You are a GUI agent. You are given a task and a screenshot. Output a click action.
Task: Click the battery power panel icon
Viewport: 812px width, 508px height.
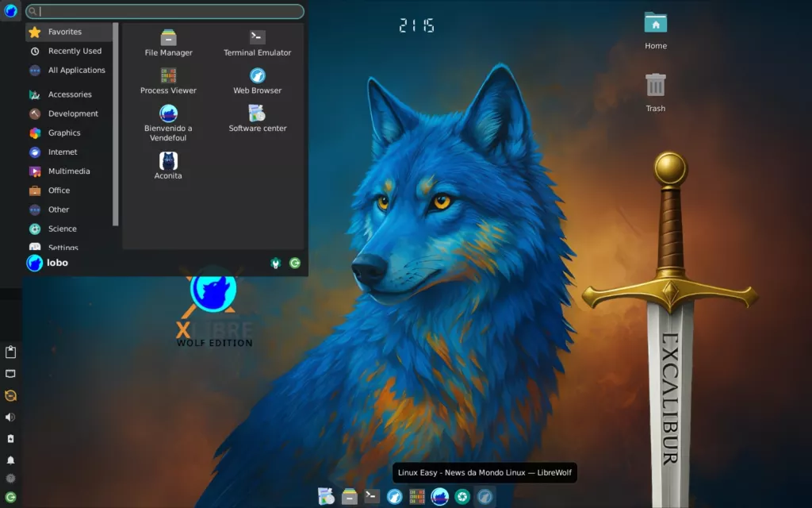10,438
